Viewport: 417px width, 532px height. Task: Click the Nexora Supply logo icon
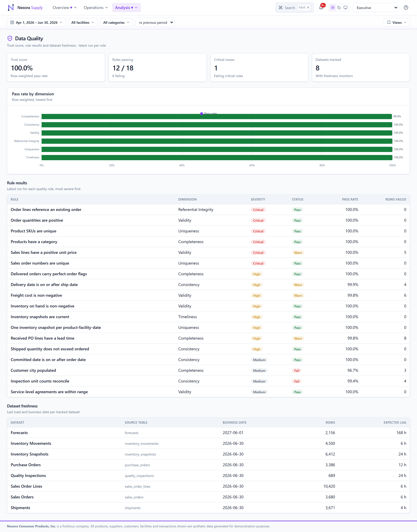click(x=11, y=8)
